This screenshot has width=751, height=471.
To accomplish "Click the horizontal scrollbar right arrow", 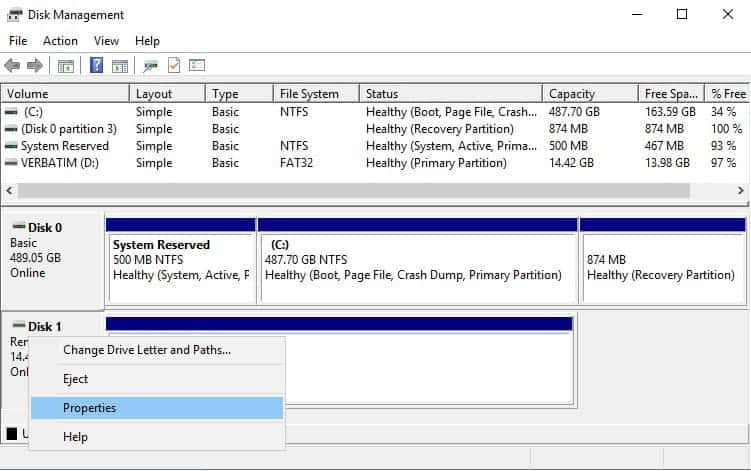I will [x=740, y=191].
